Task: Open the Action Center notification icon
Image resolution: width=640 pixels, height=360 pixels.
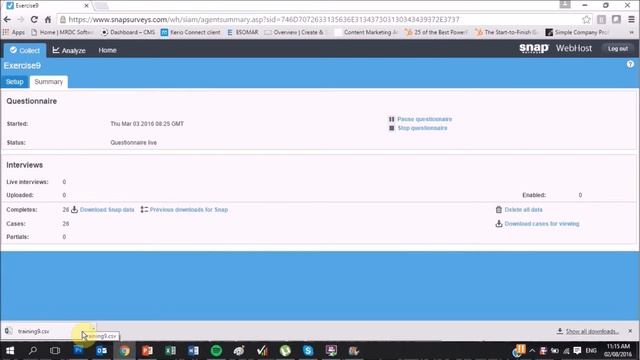Action: coord(577,351)
